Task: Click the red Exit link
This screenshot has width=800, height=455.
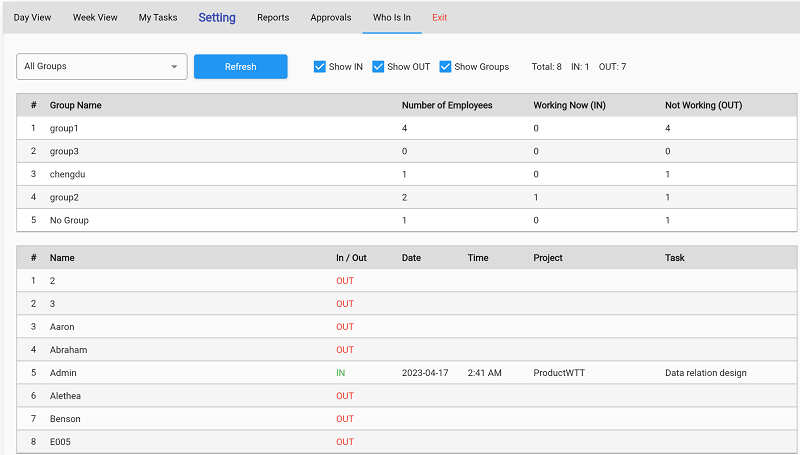Action: (x=439, y=17)
